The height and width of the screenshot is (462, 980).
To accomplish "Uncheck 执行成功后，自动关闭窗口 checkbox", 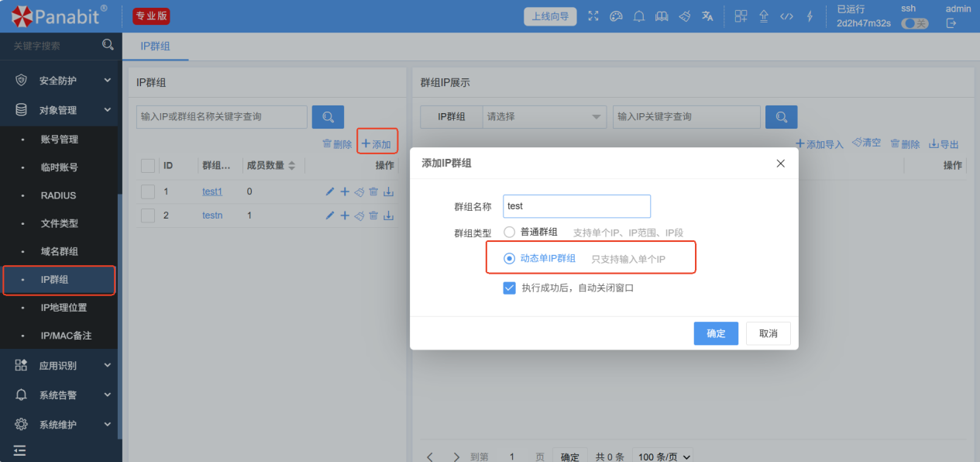I will tap(510, 288).
